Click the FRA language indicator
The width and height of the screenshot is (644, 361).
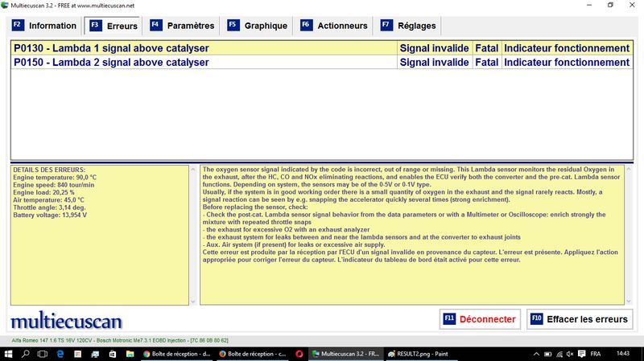coord(596,354)
